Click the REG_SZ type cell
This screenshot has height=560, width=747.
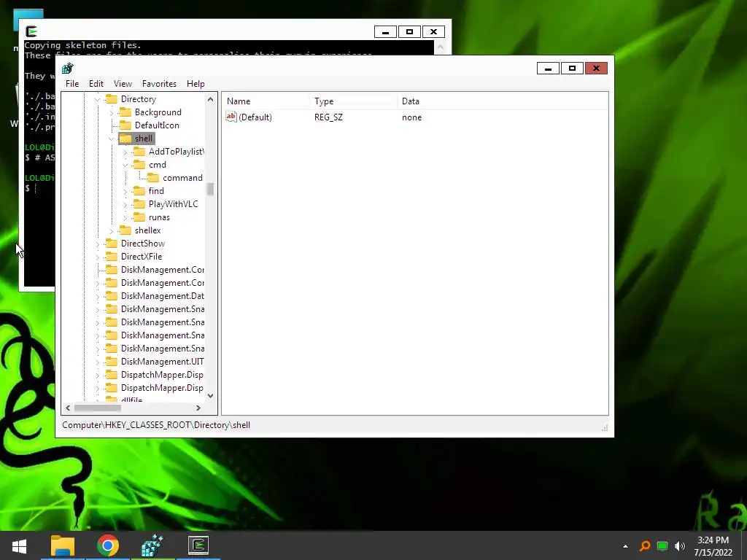tap(328, 117)
